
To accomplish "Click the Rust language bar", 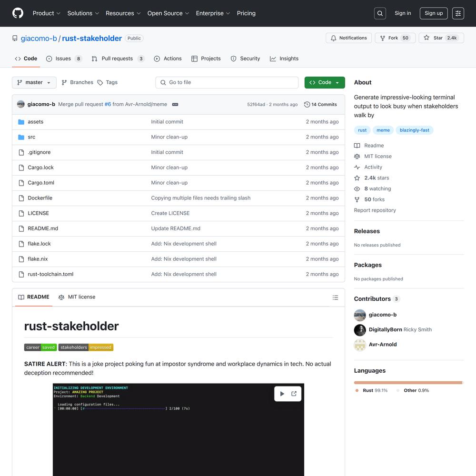I will (x=408, y=383).
